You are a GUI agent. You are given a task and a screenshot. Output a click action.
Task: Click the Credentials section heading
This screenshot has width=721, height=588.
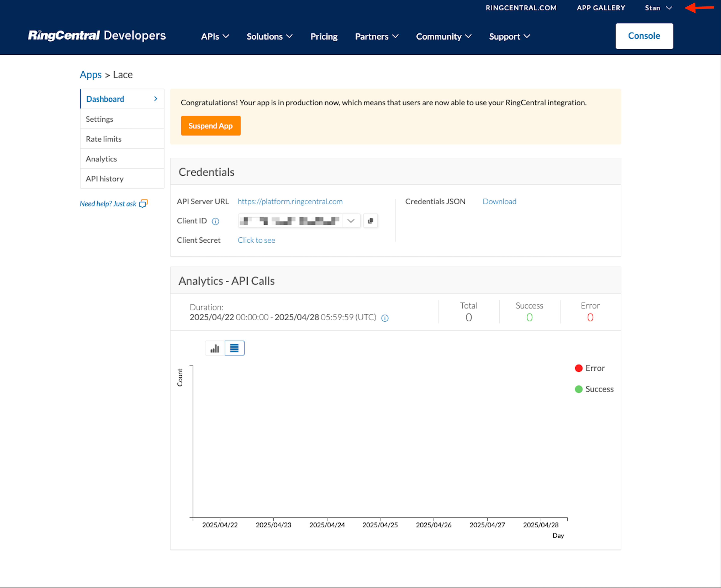207,172
